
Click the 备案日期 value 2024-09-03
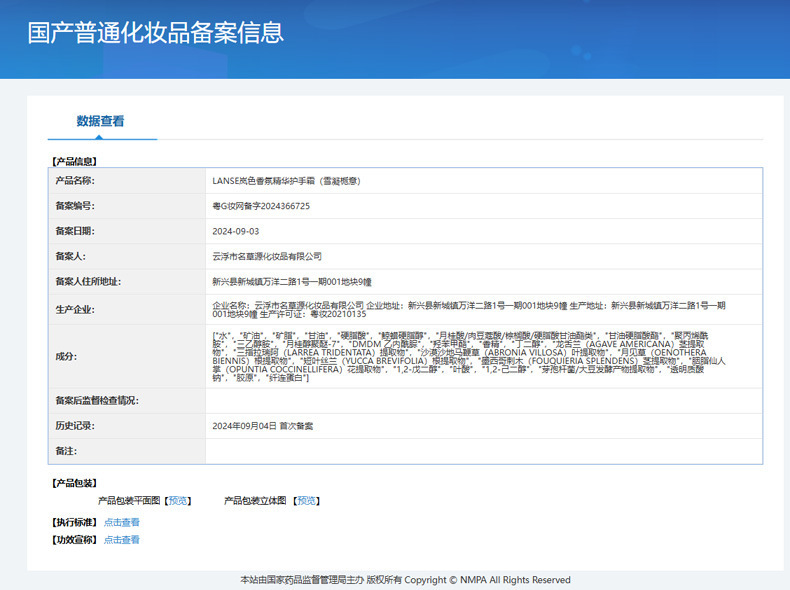click(236, 231)
